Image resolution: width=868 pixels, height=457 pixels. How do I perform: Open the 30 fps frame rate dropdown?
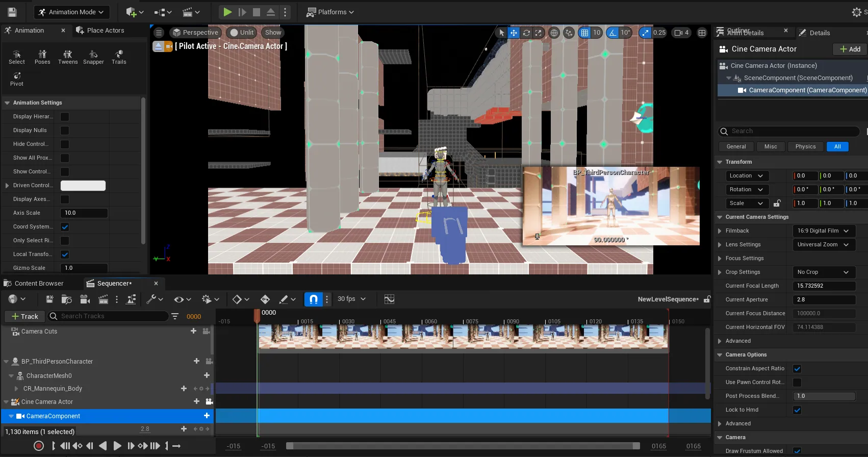351,299
